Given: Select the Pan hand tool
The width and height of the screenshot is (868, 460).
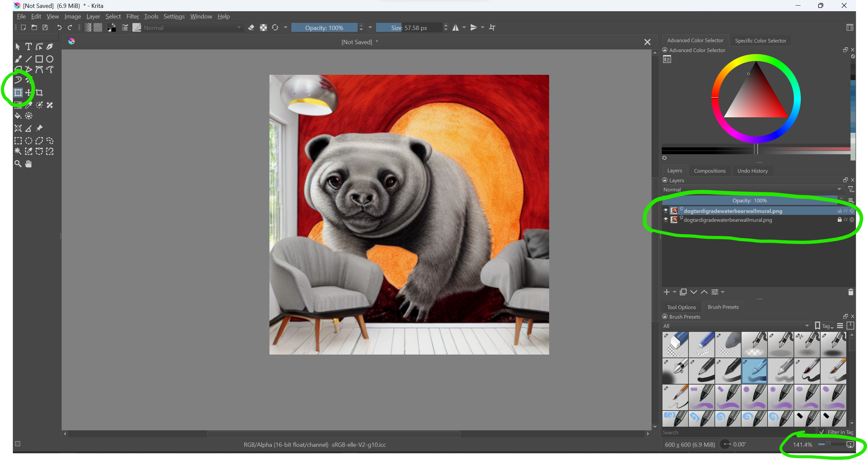Looking at the screenshot, I should coord(29,164).
